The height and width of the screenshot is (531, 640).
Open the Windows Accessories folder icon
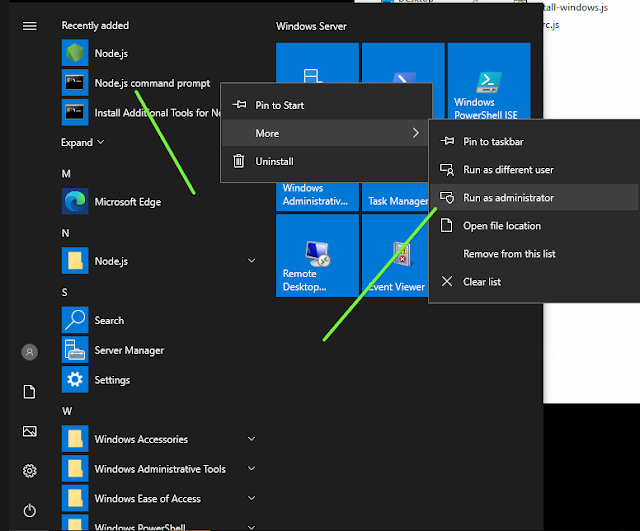pos(75,439)
